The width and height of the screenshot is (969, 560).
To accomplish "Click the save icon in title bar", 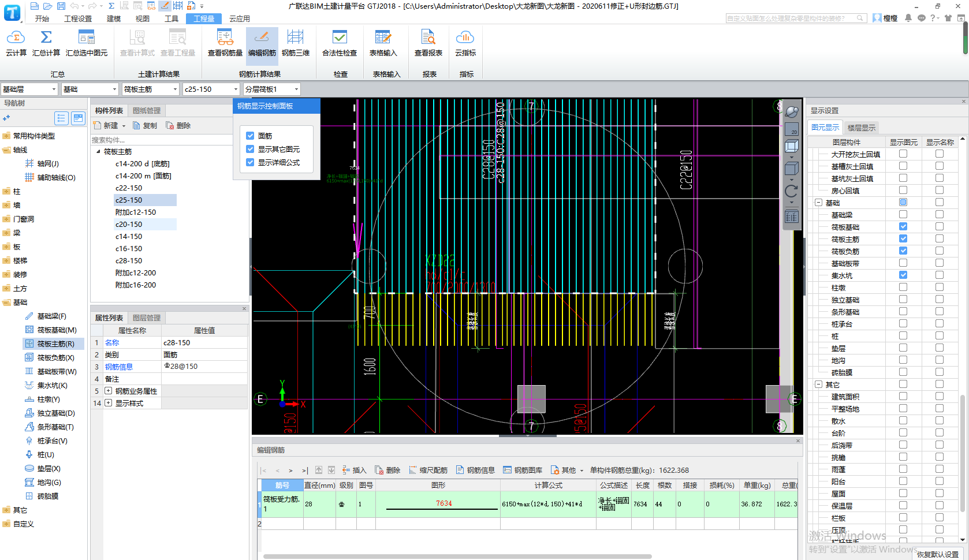I will [x=61, y=6].
